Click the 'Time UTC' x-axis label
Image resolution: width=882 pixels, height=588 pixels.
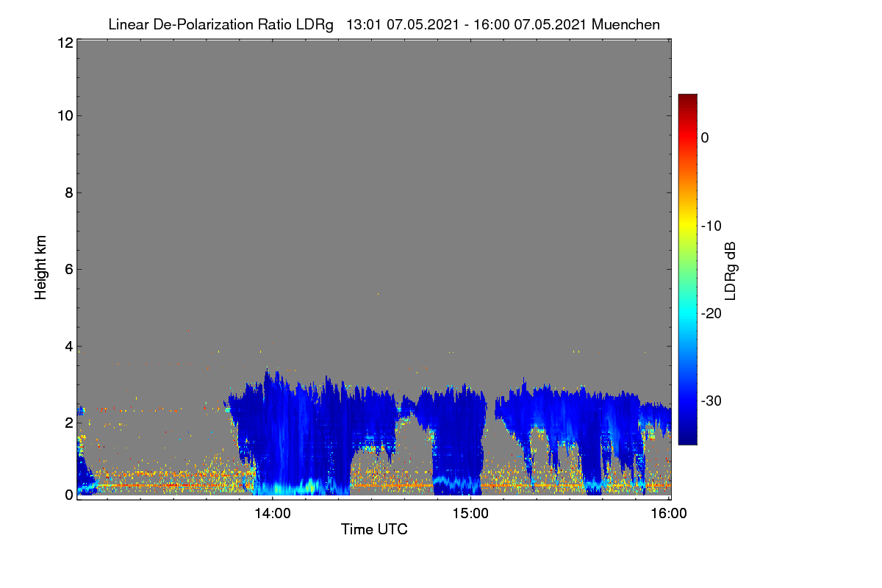pyautogui.click(x=374, y=529)
